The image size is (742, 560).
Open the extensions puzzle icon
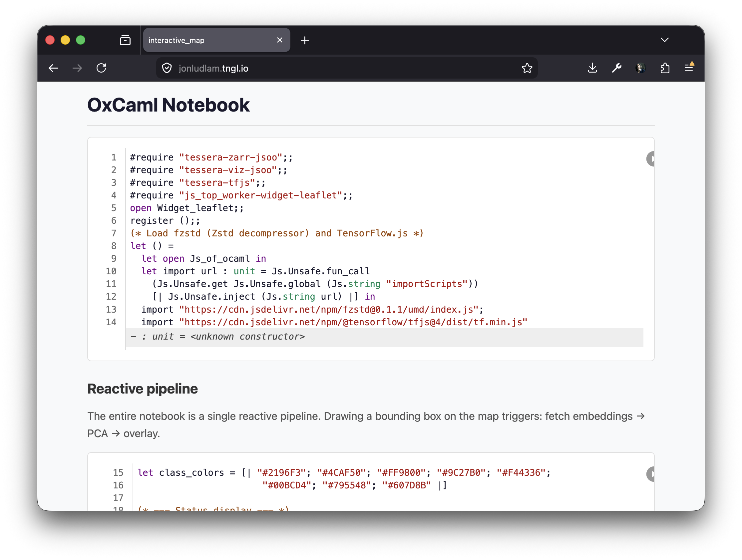(665, 68)
